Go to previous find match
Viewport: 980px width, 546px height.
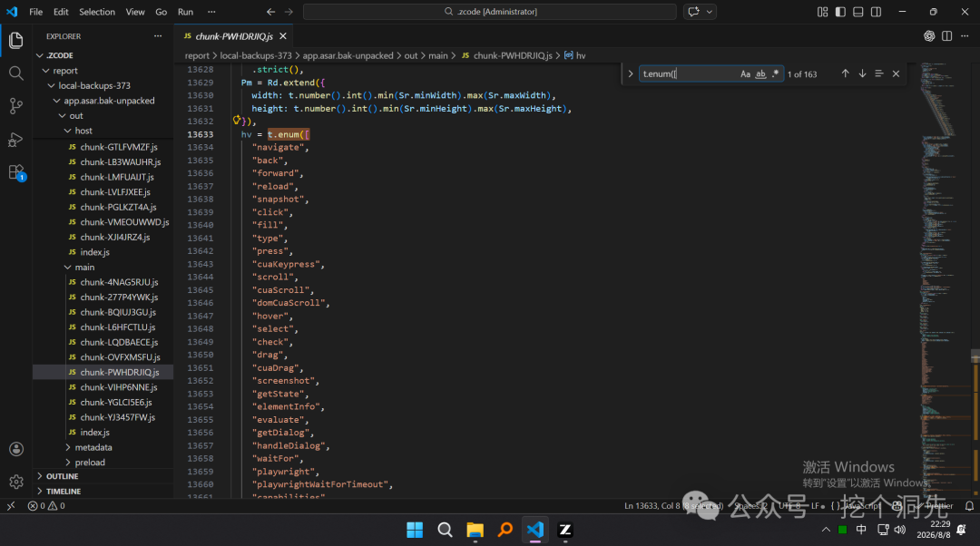click(x=845, y=73)
